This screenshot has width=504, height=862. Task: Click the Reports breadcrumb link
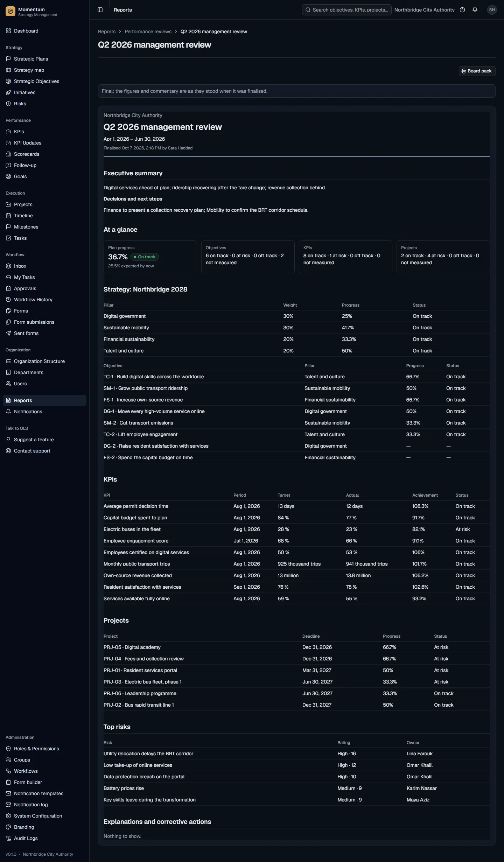click(107, 31)
